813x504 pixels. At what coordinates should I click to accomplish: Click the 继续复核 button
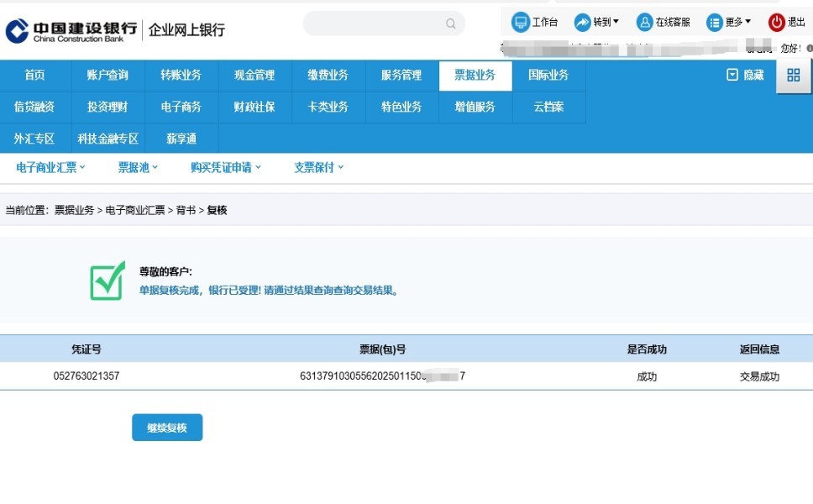167,428
